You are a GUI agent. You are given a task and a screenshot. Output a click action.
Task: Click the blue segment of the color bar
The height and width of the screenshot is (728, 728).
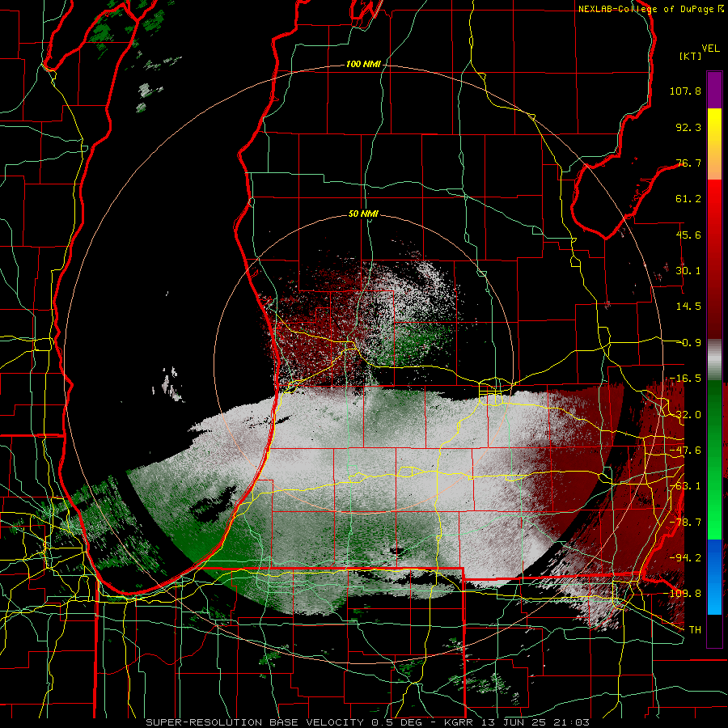pyautogui.click(x=714, y=577)
